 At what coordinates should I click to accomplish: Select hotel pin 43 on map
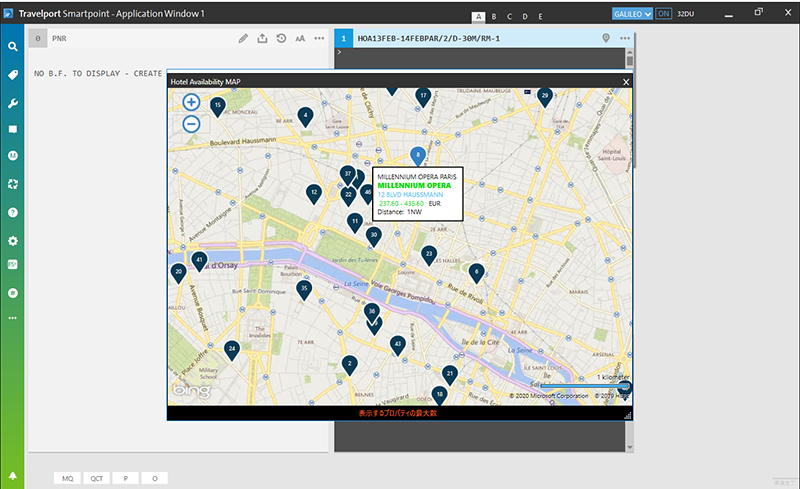(397, 345)
